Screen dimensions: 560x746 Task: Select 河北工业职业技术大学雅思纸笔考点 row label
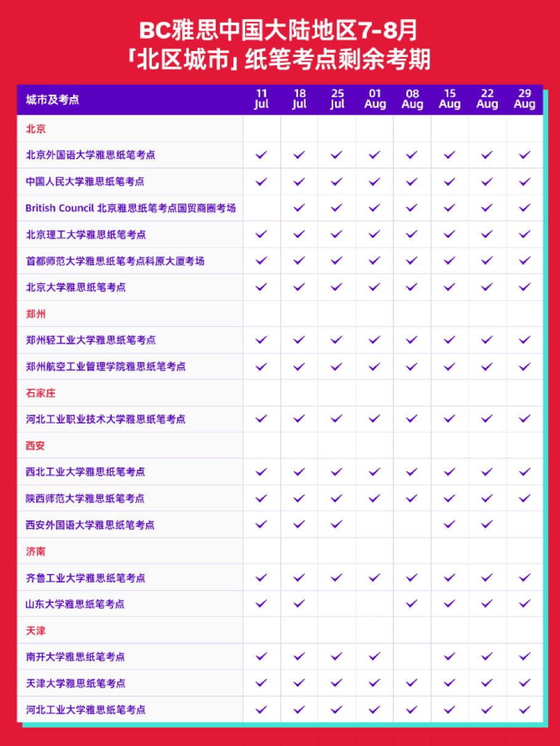pyautogui.click(x=106, y=420)
